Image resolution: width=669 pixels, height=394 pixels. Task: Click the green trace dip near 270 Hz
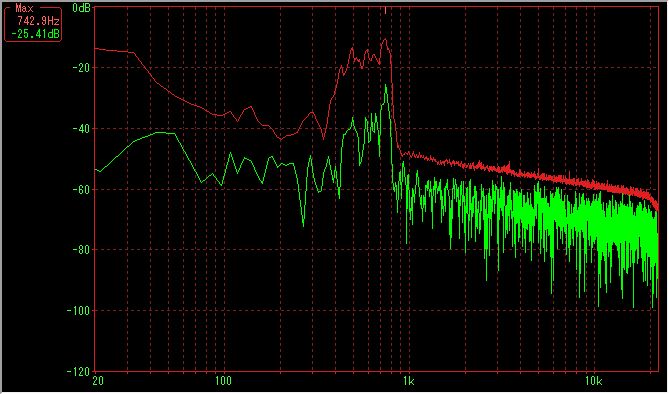tap(303, 225)
